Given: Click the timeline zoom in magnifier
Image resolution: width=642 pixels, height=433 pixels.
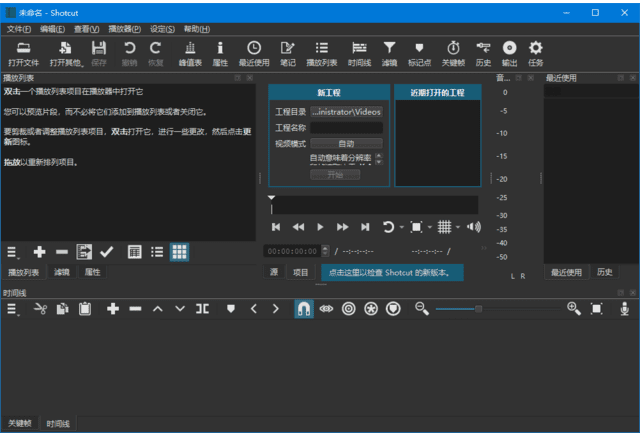Looking at the screenshot, I should point(574,309).
